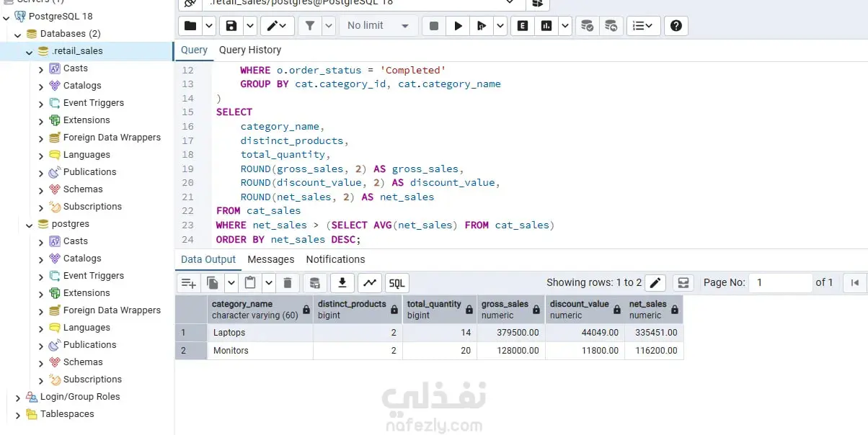Click the edit pencil beside Showing rows
The height and width of the screenshot is (435, 868).
point(655,283)
